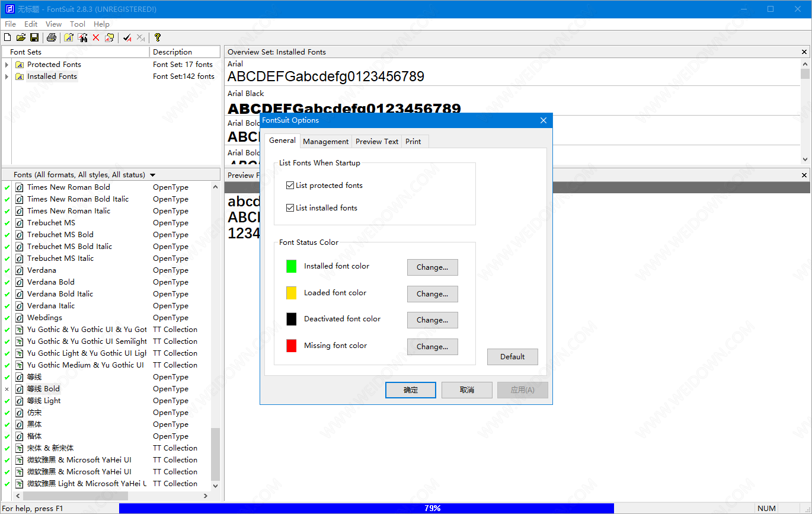Close the Preview pane with its X
The image size is (812, 514).
[804, 175]
